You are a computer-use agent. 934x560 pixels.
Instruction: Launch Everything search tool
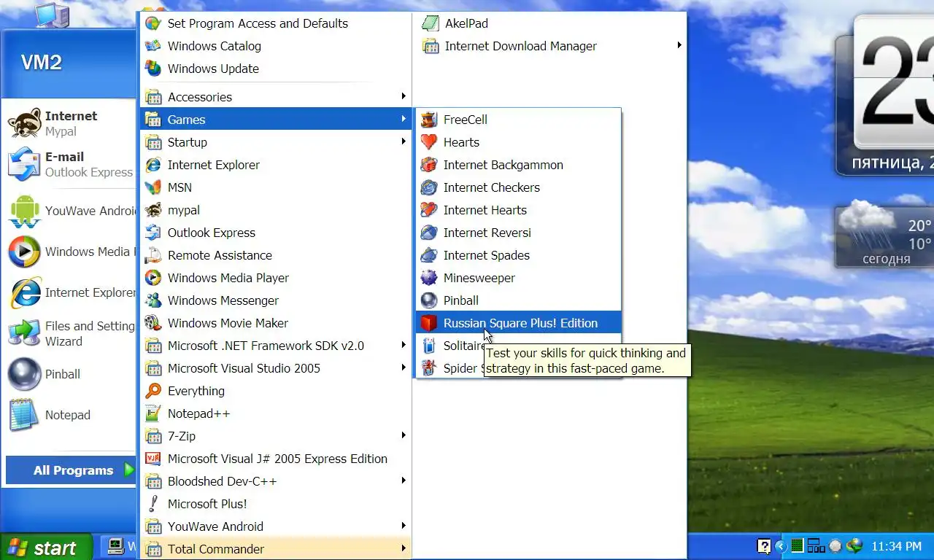(x=276, y=391)
